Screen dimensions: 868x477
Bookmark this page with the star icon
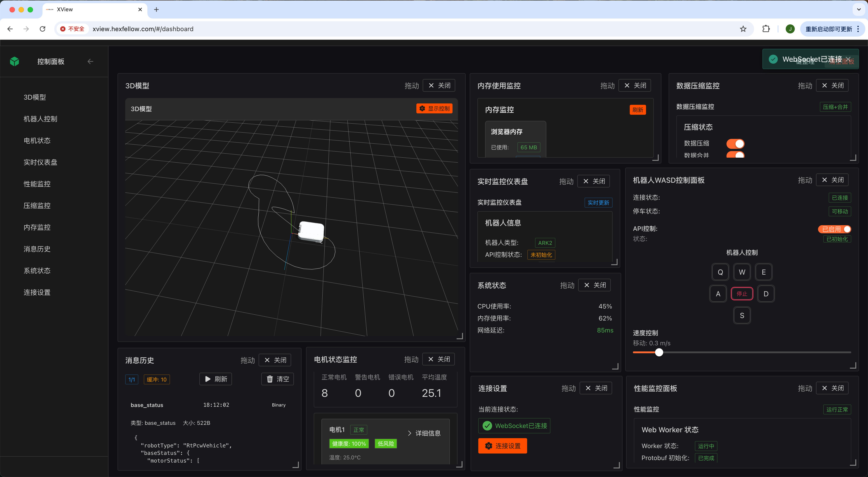[743, 29]
